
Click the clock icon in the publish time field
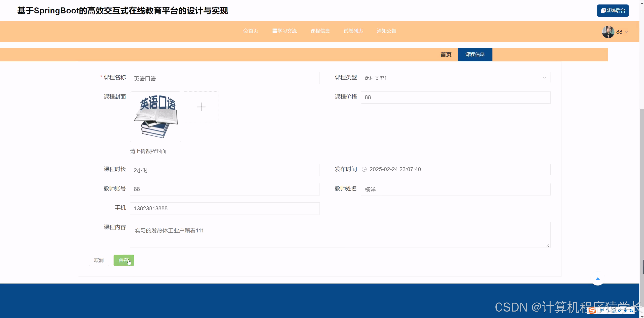pyautogui.click(x=364, y=169)
